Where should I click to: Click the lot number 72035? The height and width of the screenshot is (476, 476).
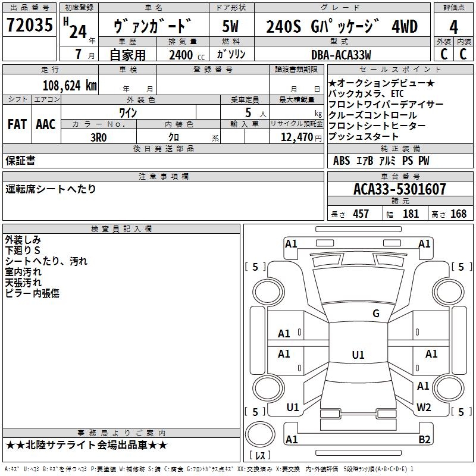tap(29, 25)
